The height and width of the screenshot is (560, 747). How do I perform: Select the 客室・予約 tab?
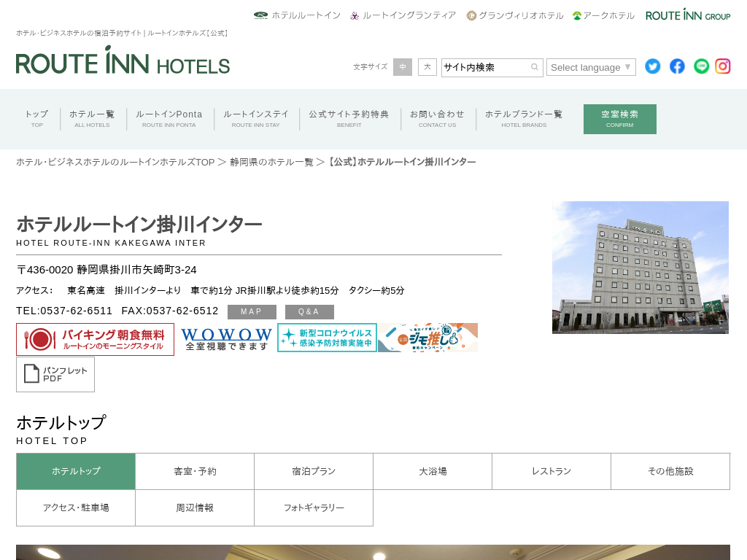[195, 472]
